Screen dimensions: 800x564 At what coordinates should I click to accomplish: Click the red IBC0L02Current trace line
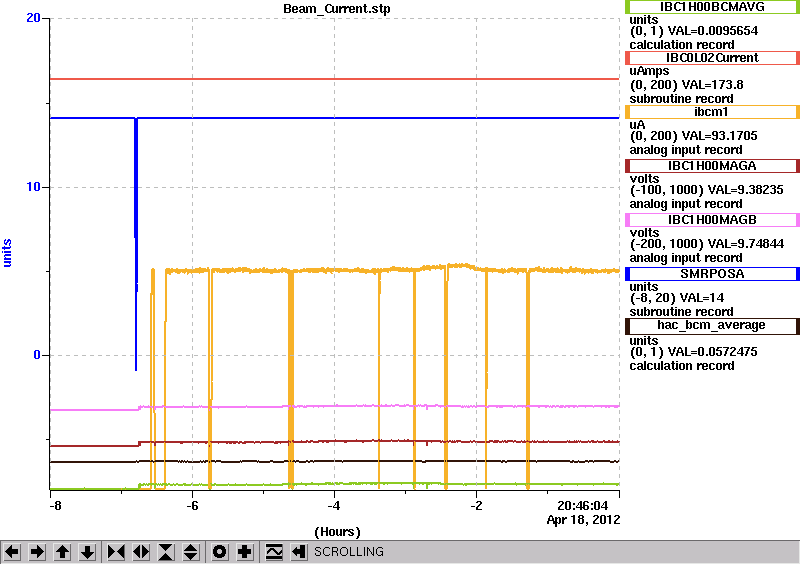coord(334,79)
